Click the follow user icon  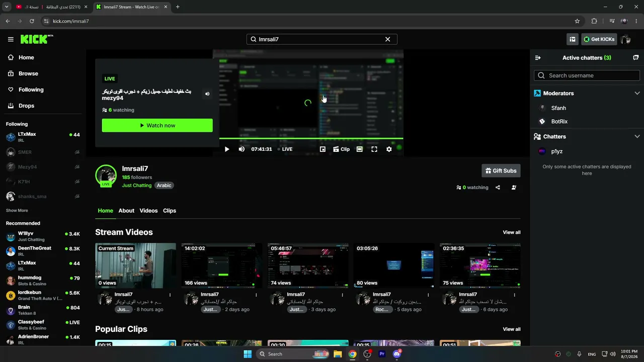pos(514,188)
